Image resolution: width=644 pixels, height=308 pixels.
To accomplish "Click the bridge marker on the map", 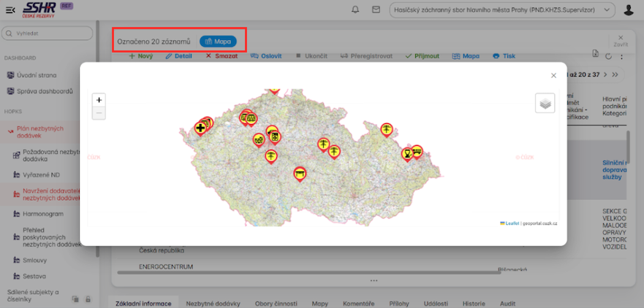I will pyautogui.click(x=300, y=173).
